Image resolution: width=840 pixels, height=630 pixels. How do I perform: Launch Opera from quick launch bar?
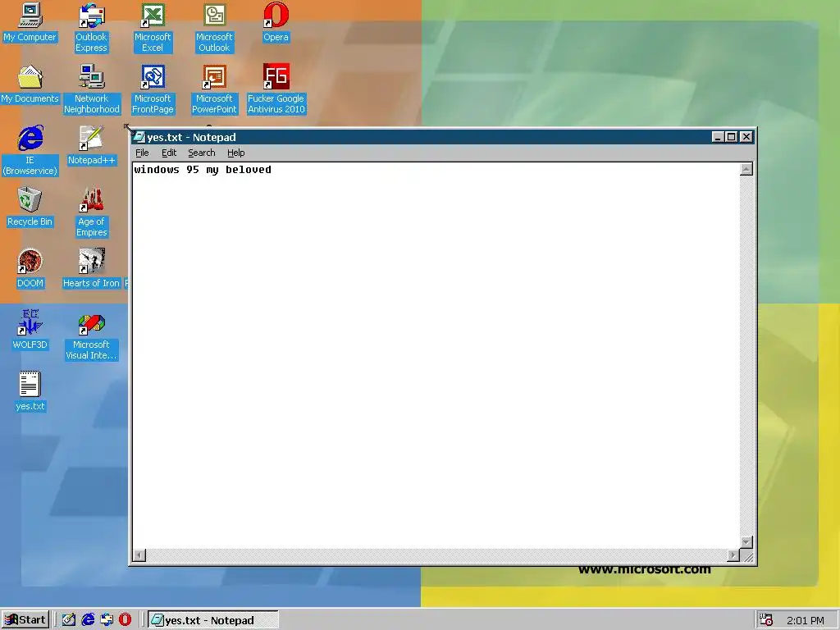[x=125, y=620]
